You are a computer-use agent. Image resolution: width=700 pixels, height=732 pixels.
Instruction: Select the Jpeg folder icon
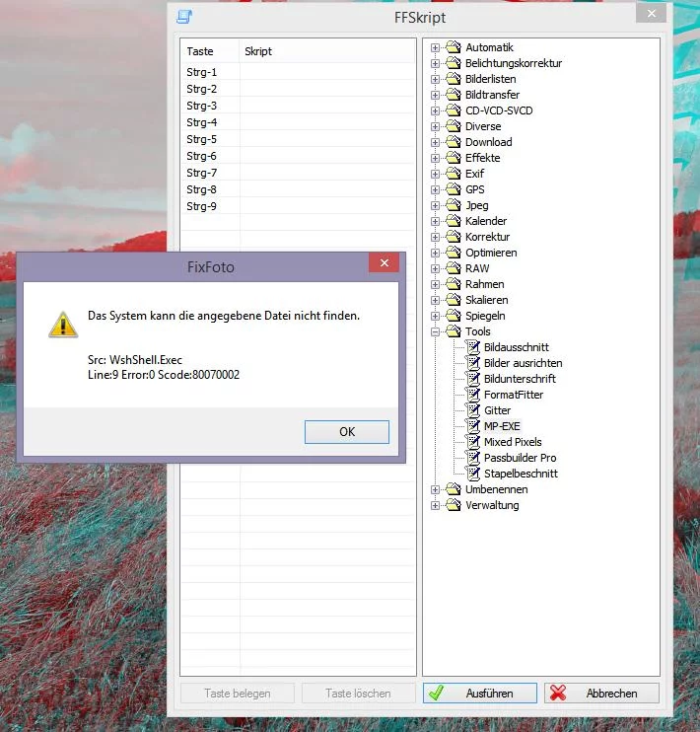point(454,205)
